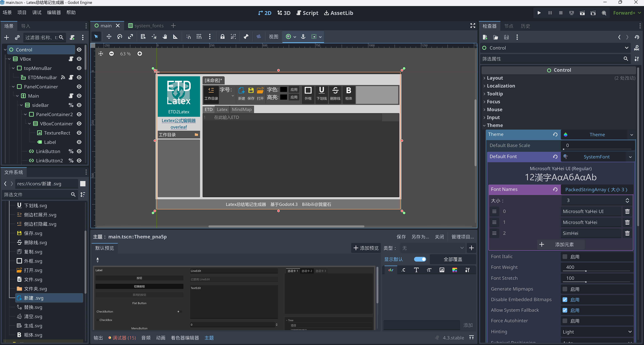
Task: Collapse the sideBar node in scene tree
Action: pos(21,105)
